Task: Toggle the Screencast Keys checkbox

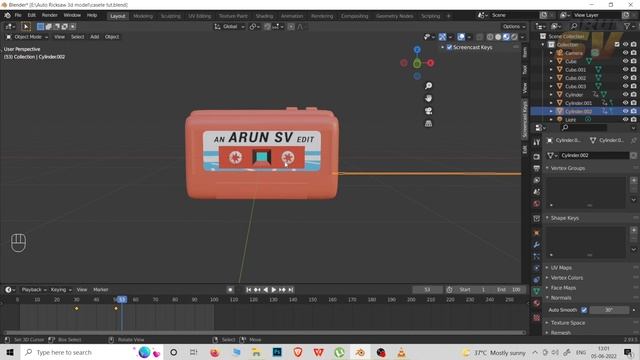Action: pyautogui.click(x=449, y=47)
